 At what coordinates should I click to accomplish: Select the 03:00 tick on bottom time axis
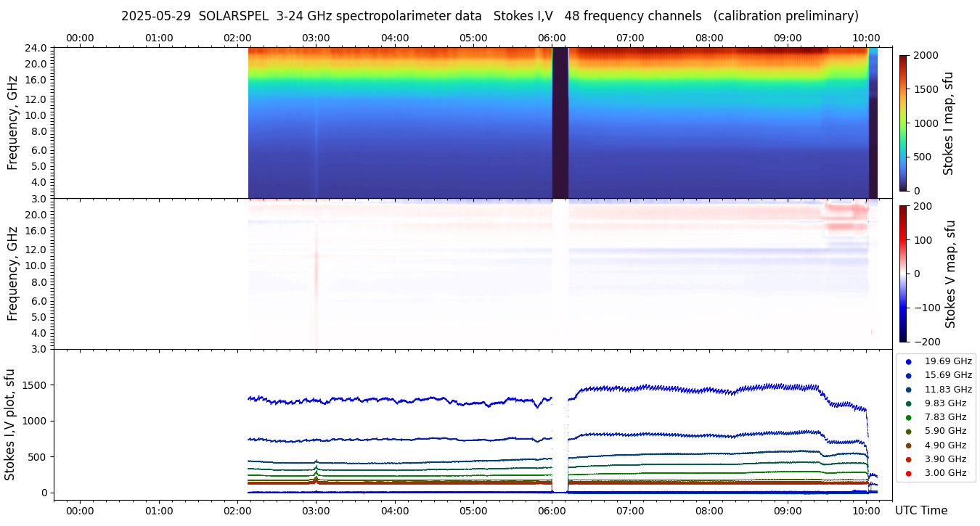coord(316,511)
